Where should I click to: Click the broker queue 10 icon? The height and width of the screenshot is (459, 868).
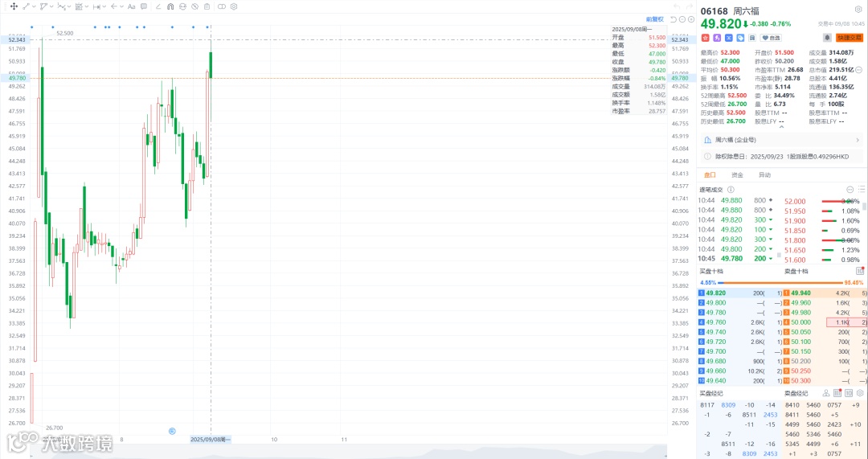pyautogui.click(x=849, y=393)
